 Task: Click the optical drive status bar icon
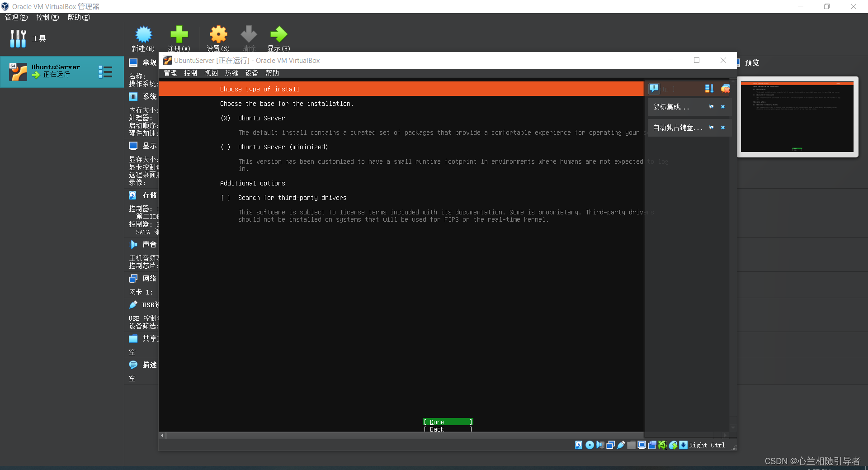point(589,445)
